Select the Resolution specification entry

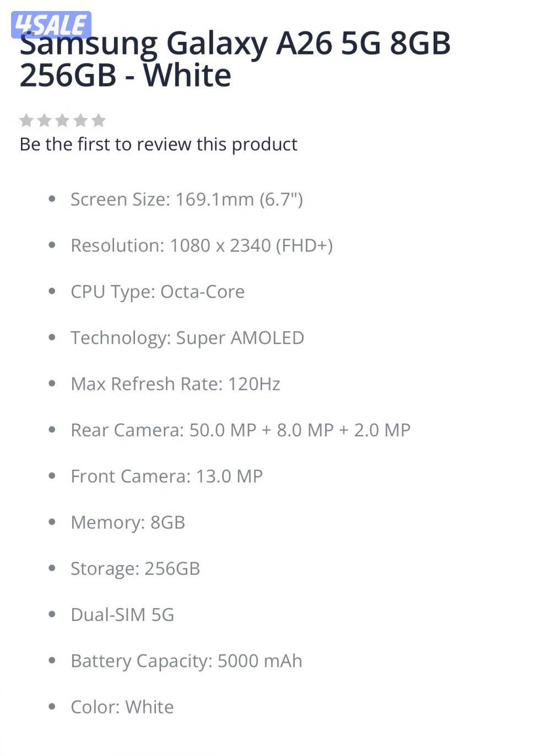pos(203,245)
